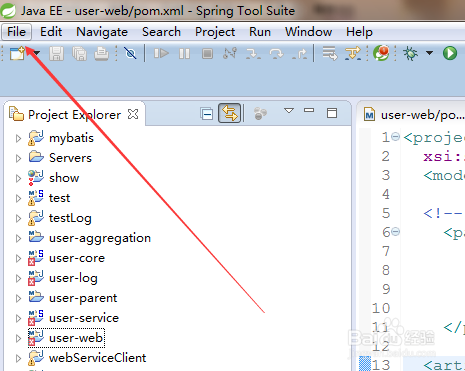
Task: Click the Print toolbar icon
Action: tap(101, 53)
